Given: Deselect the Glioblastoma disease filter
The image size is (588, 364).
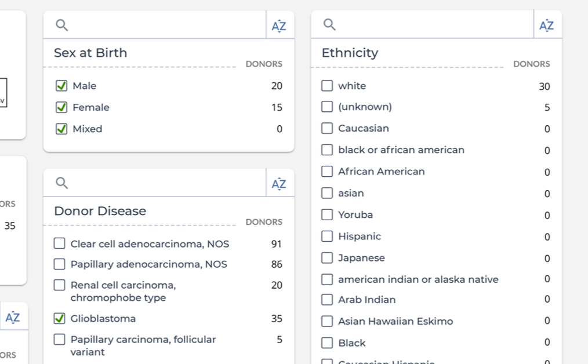Looking at the screenshot, I should [59, 318].
